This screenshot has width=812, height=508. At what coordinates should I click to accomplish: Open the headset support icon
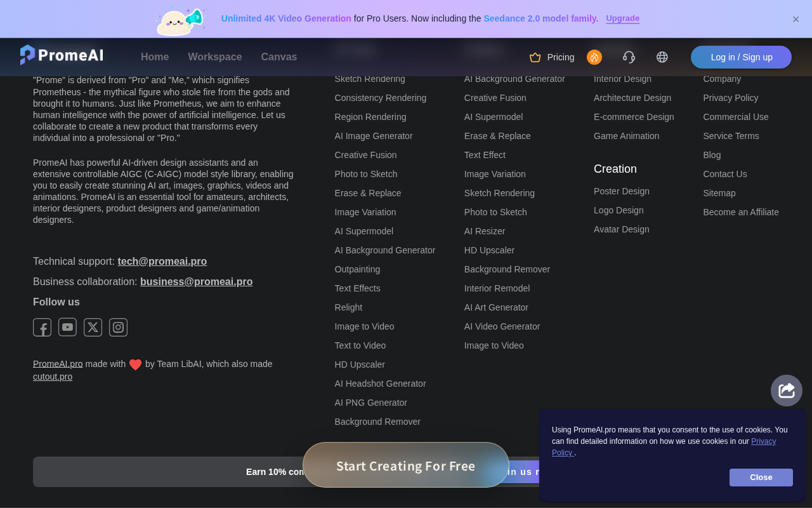point(629,57)
